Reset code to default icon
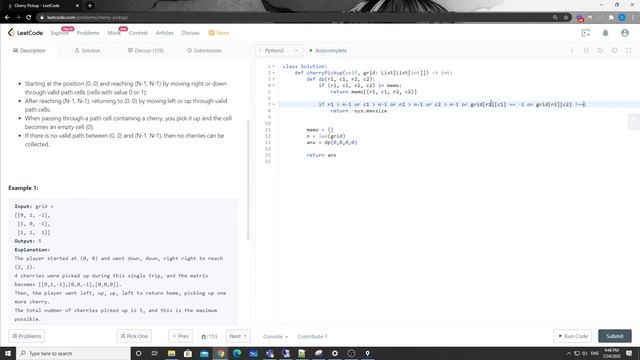 (x=600, y=51)
